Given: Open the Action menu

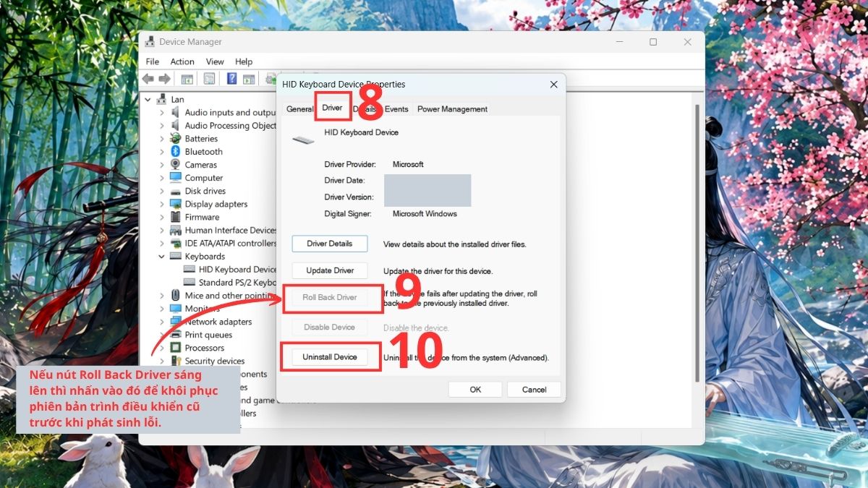Looking at the screenshot, I should tap(182, 61).
